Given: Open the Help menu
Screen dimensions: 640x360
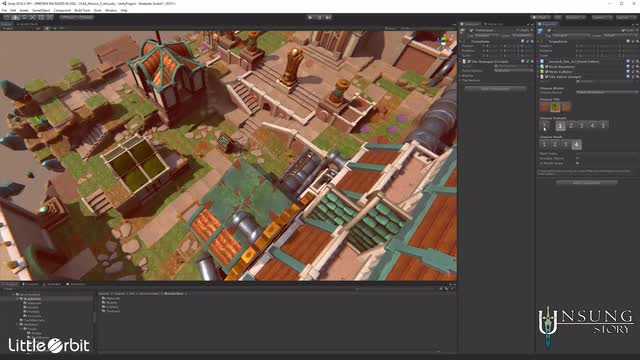Looking at the screenshot, I should [x=124, y=10].
